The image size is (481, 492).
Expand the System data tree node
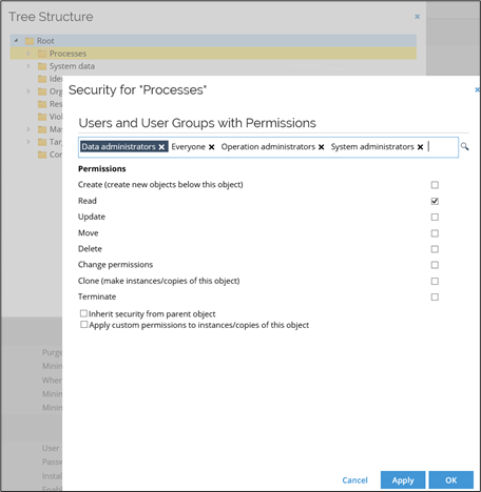29,66
